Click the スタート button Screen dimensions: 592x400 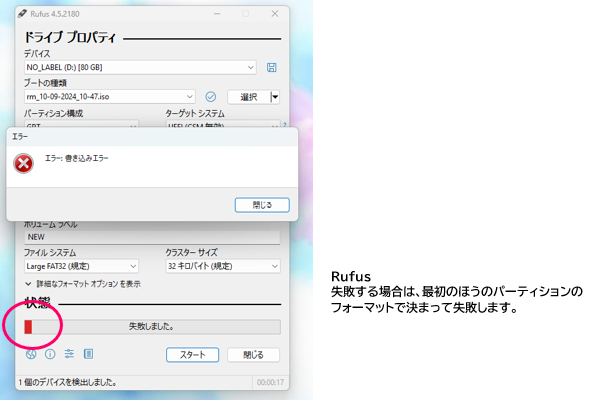(x=193, y=355)
